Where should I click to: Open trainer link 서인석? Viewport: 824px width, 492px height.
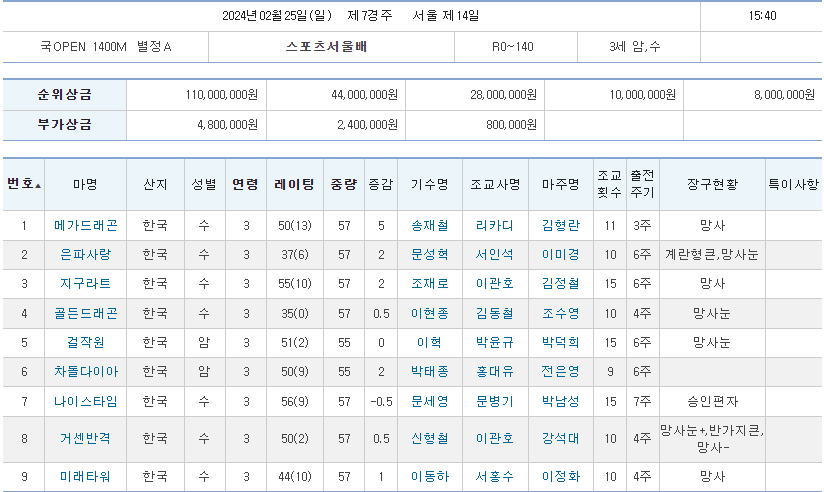coord(495,254)
